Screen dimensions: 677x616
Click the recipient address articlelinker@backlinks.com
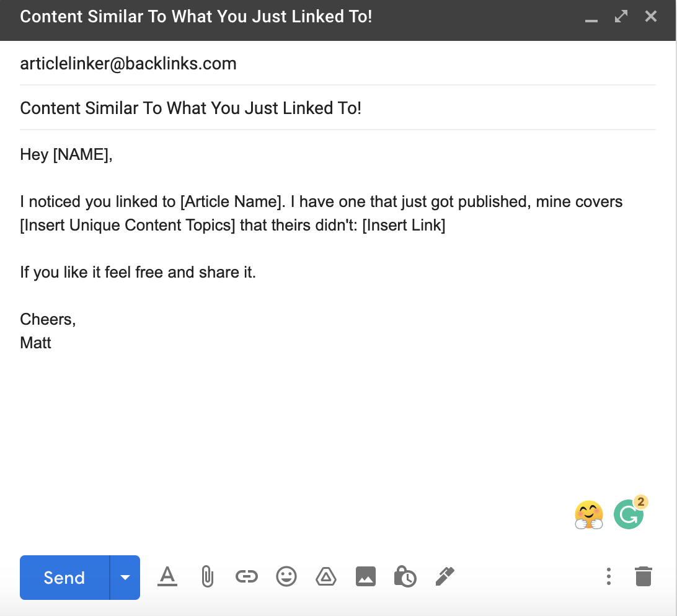point(128,63)
